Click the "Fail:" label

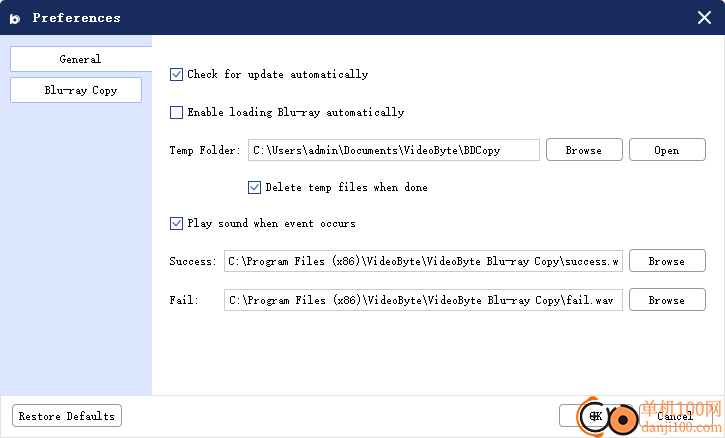tap(184, 300)
